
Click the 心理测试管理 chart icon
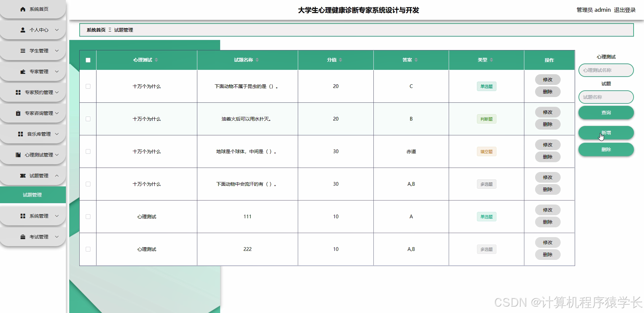pyautogui.click(x=18, y=155)
